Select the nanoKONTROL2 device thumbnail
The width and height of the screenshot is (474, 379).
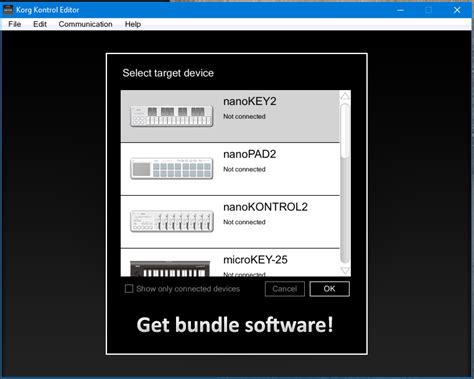[x=172, y=221]
